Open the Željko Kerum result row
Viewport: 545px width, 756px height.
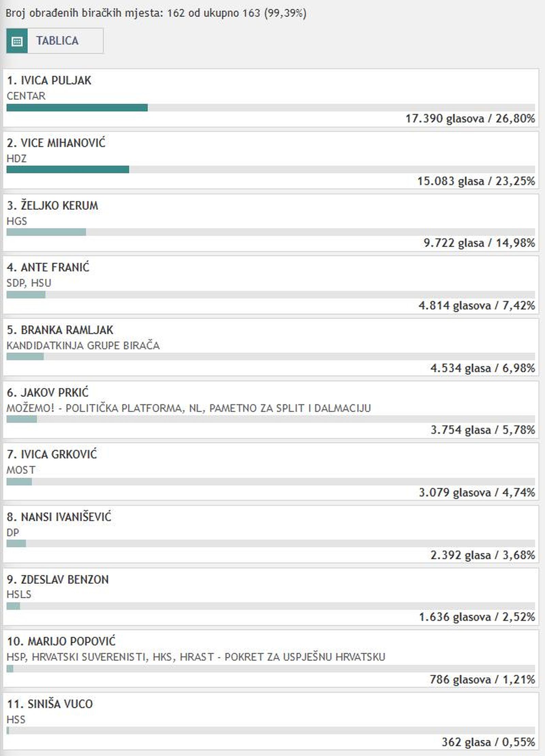[271, 223]
